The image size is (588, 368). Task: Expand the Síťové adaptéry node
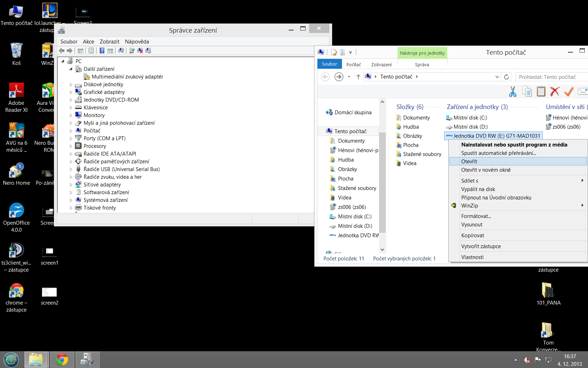pyautogui.click(x=71, y=185)
